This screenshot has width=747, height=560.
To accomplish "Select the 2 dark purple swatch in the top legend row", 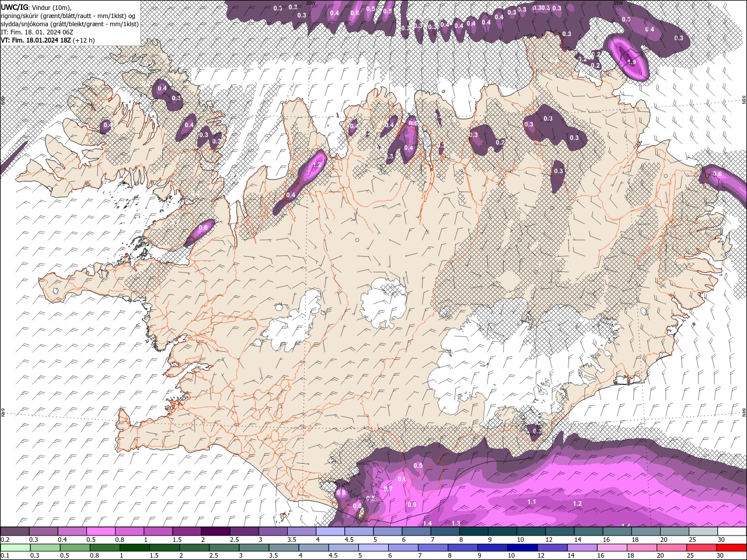I will point(215,531).
